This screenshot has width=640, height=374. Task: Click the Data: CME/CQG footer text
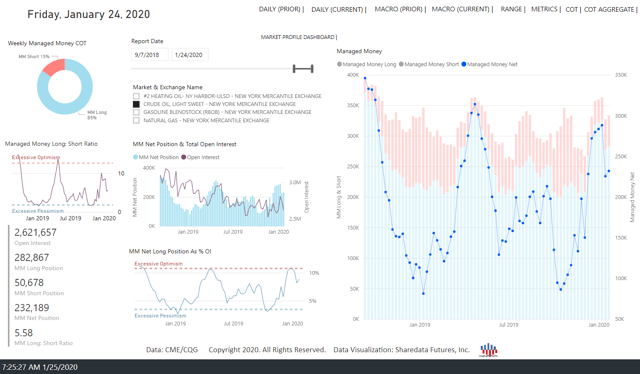172,350
